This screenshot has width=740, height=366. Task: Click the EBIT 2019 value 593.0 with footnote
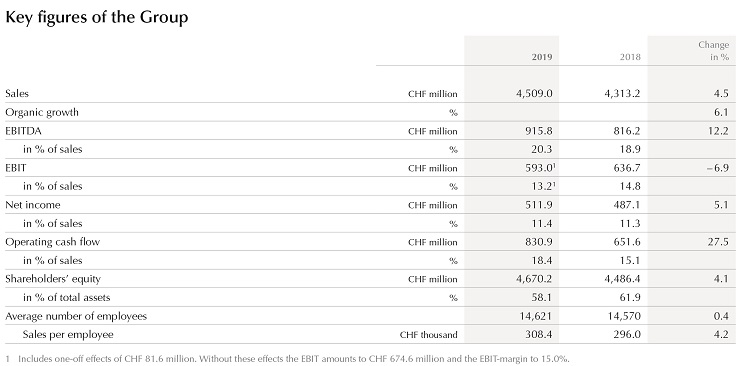tap(540, 168)
